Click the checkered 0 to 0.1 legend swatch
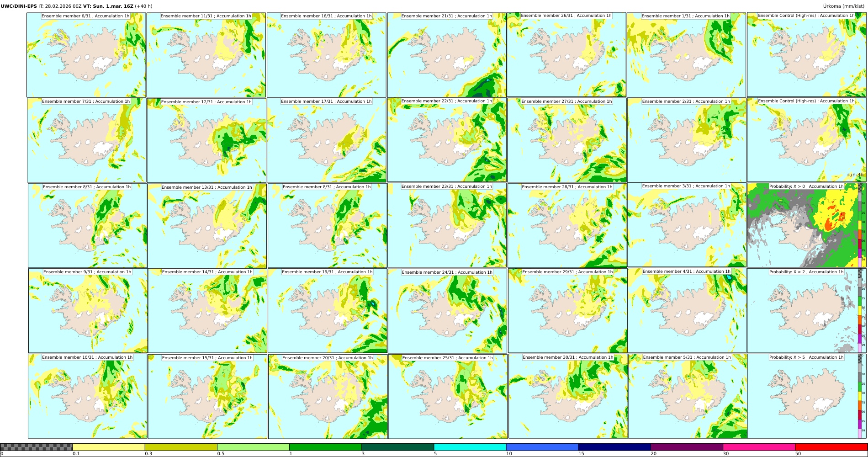 [x=37, y=447]
